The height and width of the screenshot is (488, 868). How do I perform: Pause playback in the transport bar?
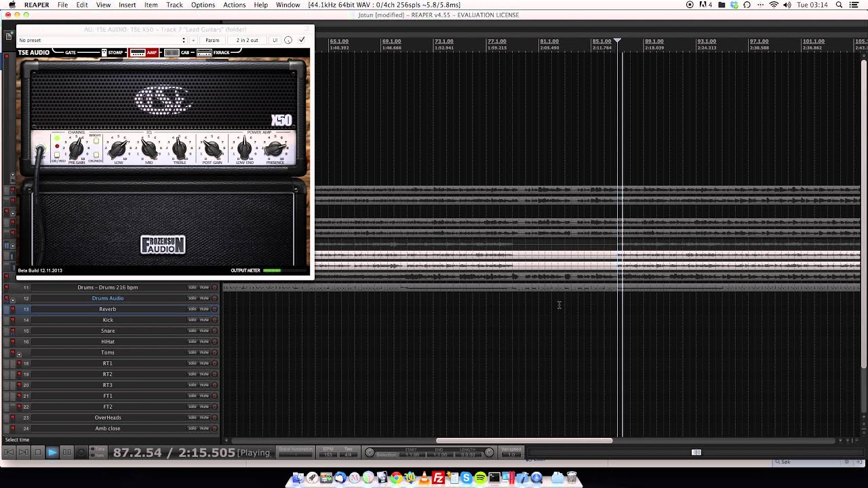click(66, 452)
